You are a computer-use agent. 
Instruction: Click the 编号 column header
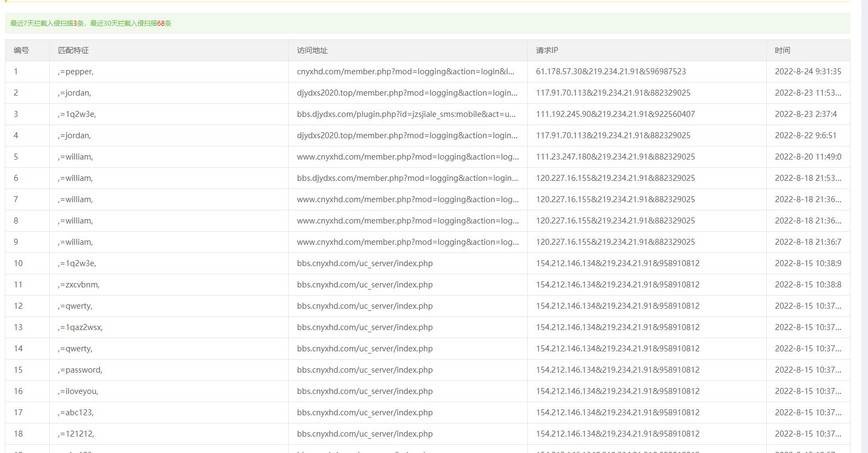[x=27, y=50]
